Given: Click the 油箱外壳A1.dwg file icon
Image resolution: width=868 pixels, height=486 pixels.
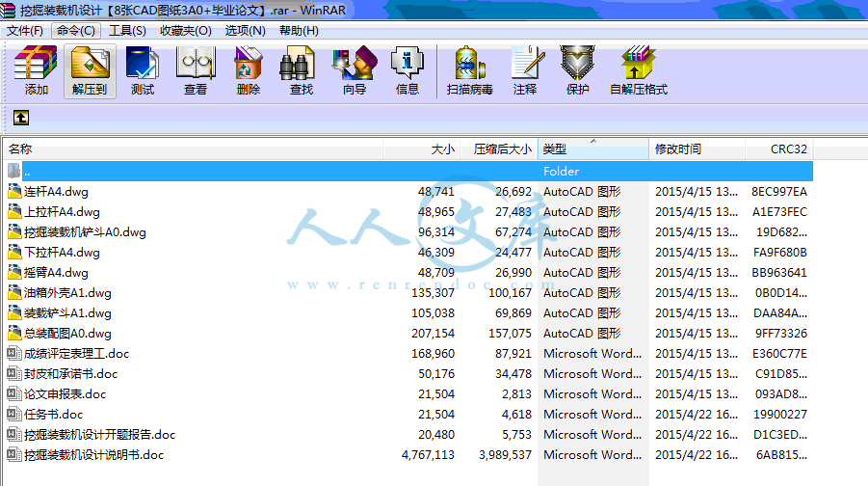Looking at the screenshot, I should click(14, 292).
